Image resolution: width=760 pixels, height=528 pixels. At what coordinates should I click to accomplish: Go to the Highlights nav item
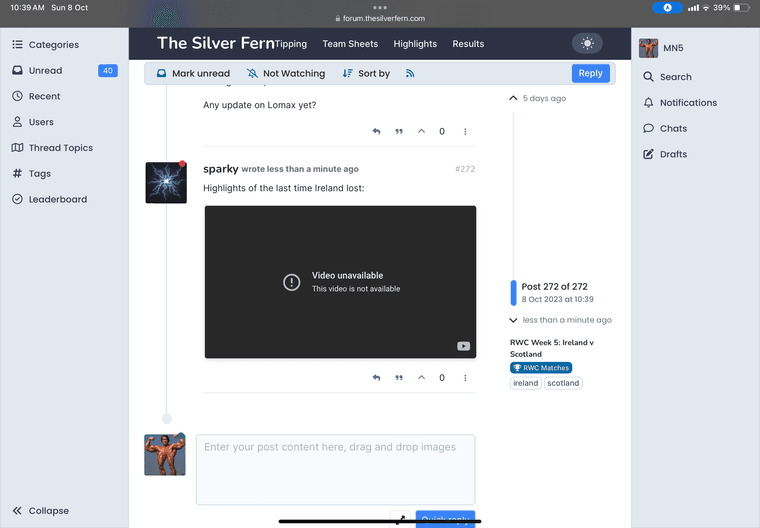415,44
